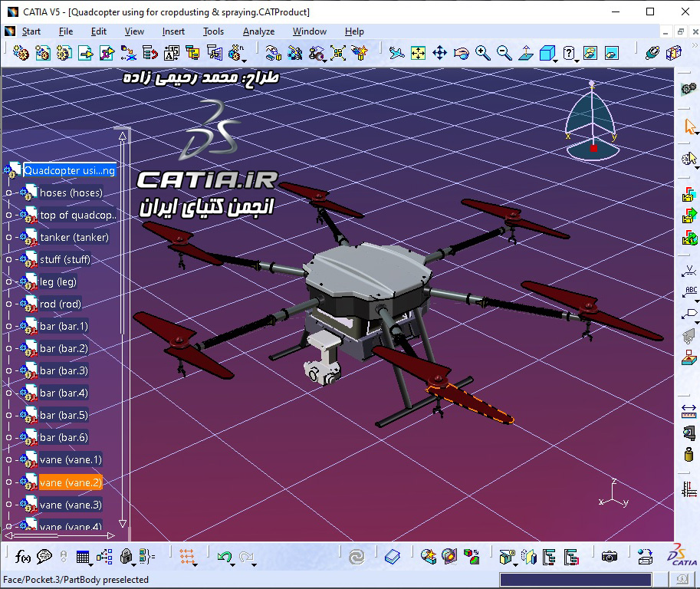Activate the Fly Mode airplane icon
Image resolution: width=700 pixels, height=589 pixels.
pos(396,53)
